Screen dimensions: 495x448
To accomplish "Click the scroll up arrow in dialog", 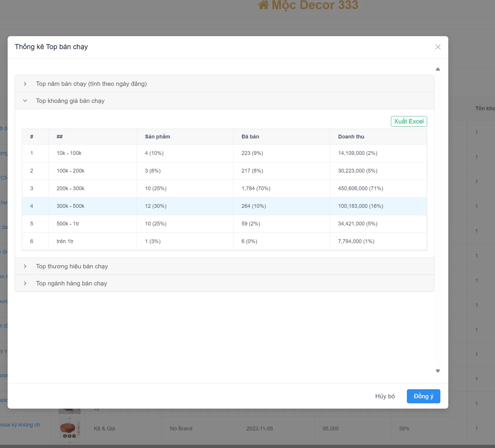I will point(438,69).
